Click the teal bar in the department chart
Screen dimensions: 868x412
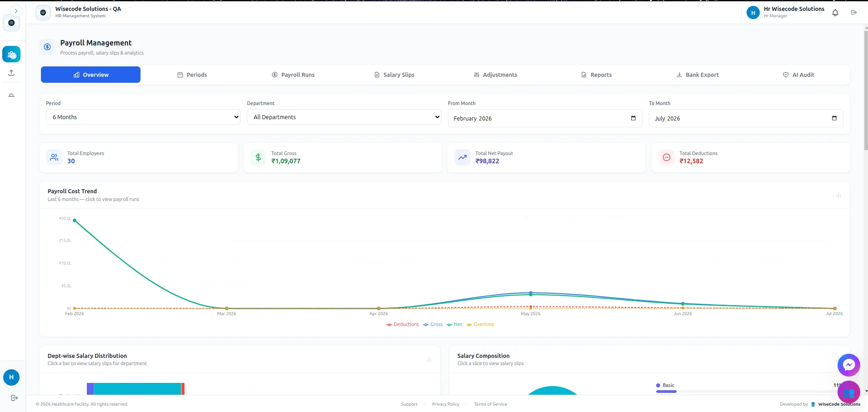137,389
